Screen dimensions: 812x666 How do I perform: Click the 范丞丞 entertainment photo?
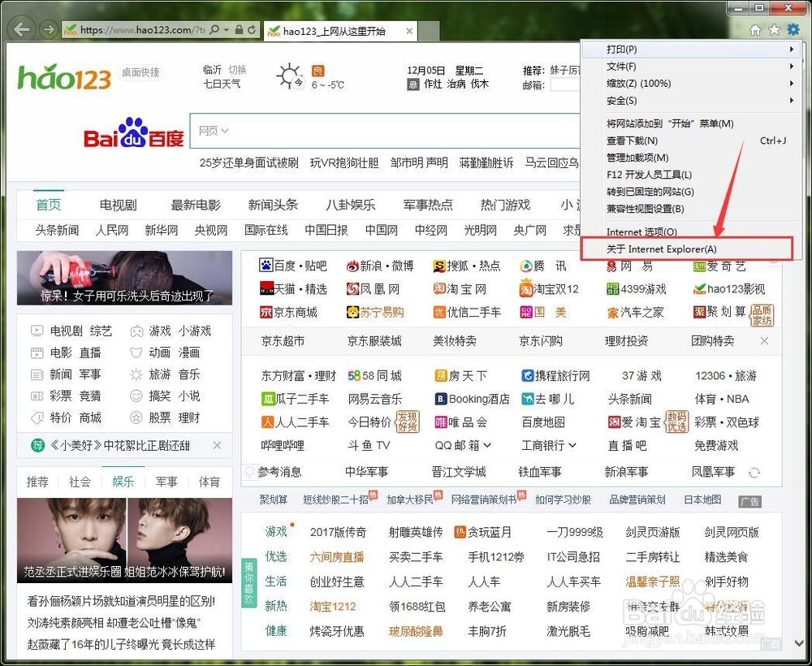click(x=124, y=540)
